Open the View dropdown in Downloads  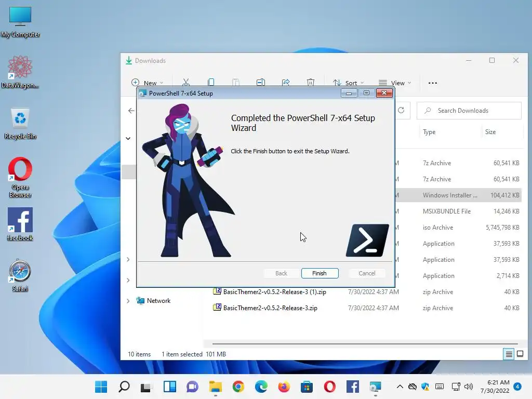click(395, 83)
